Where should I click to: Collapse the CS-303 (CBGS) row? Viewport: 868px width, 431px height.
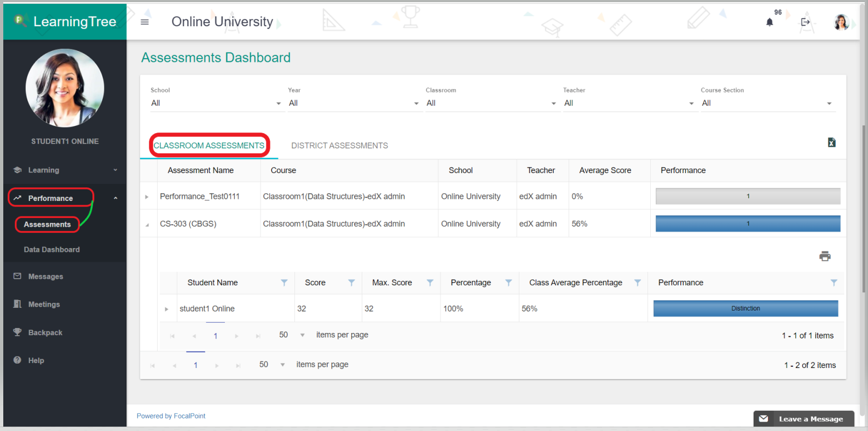click(x=147, y=225)
